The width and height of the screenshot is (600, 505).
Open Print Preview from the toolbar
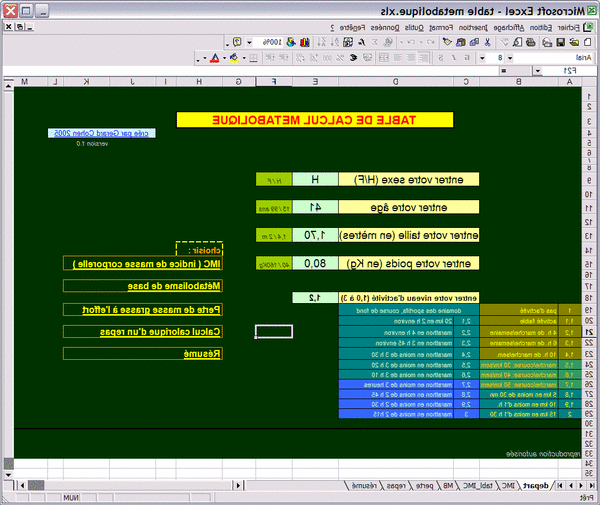[517, 42]
